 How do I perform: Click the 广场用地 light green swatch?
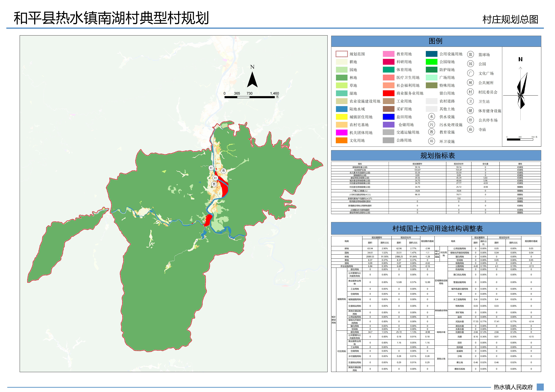432,78
